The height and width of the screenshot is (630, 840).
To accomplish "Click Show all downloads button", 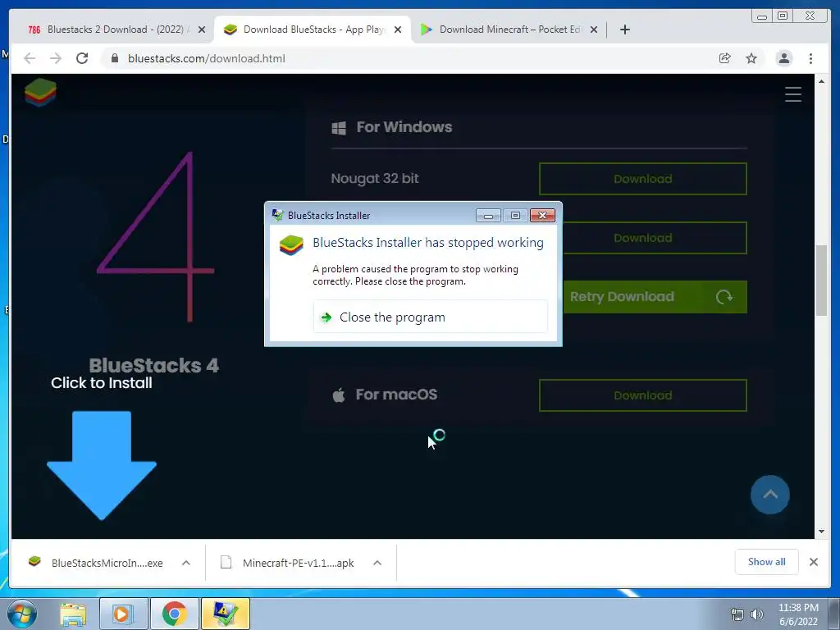I will (x=767, y=561).
